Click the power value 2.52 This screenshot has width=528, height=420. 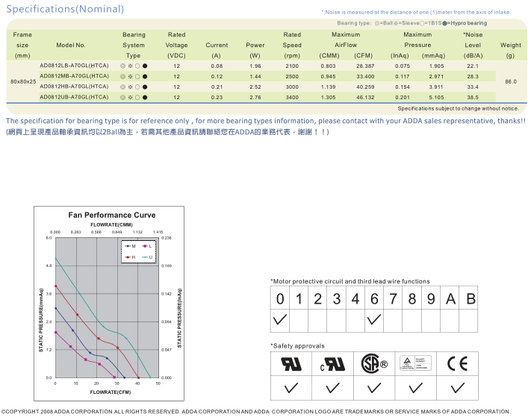pyautogui.click(x=255, y=87)
